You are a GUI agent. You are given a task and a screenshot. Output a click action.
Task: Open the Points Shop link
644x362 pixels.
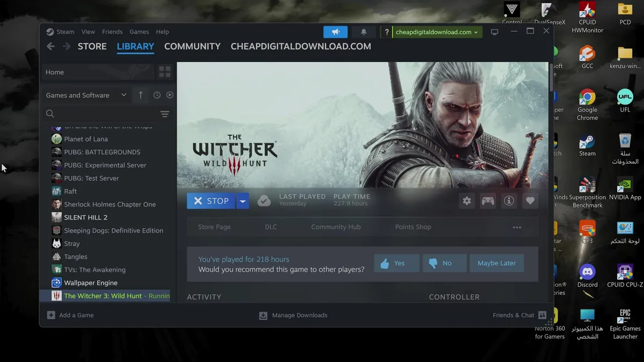point(413,227)
